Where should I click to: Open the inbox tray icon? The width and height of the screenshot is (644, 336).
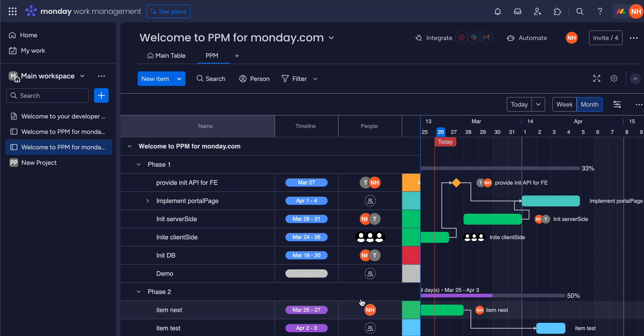point(517,12)
